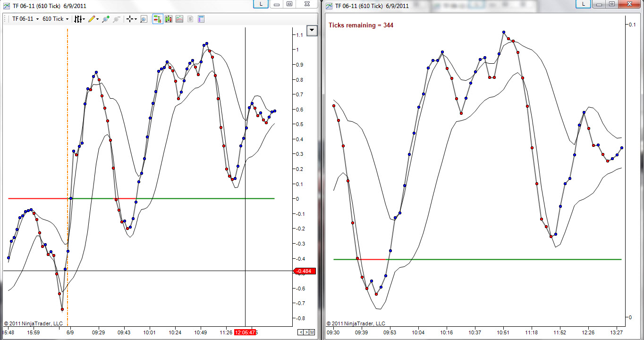This screenshot has width=644, height=340.
Task: Click the L link button in right chart window
Action: click(584, 4)
